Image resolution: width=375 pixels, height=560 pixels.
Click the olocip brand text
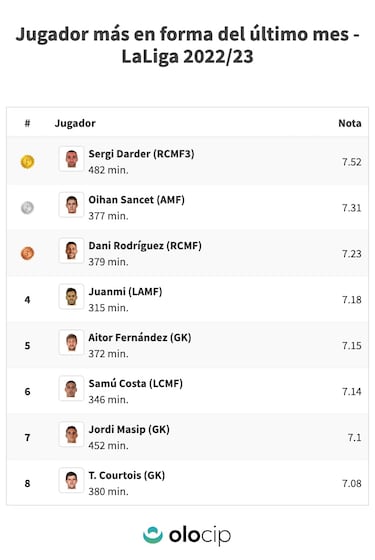point(200,536)
